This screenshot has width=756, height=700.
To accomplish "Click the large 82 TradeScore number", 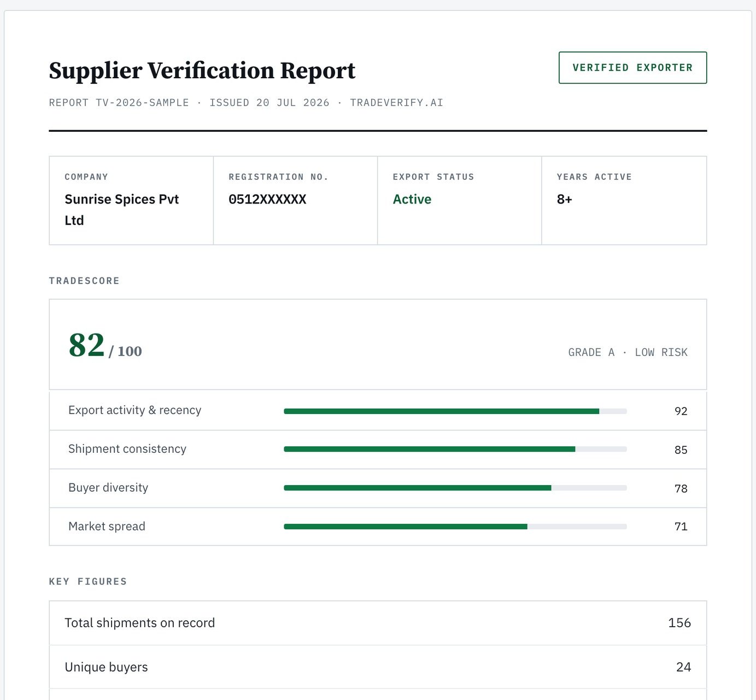I will coord(86,345).
